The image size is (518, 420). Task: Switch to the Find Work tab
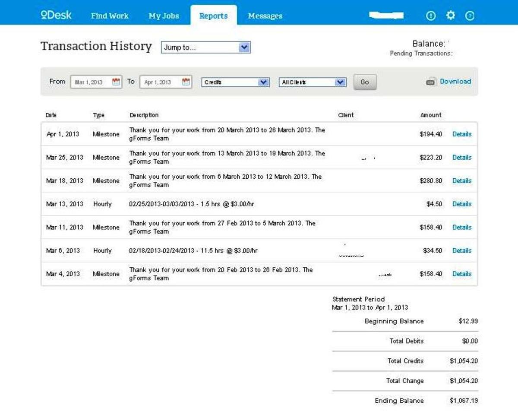[109, 16]
